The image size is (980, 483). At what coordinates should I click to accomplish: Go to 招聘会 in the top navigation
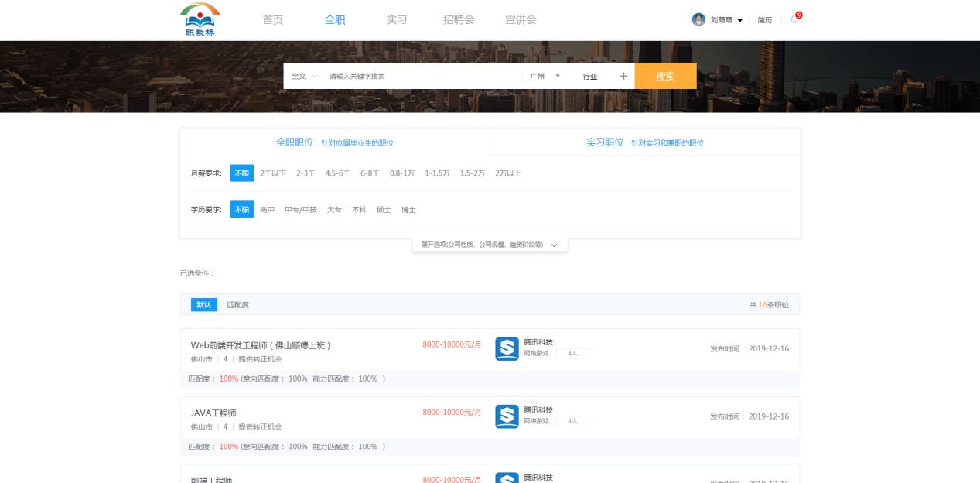(459, 20)
